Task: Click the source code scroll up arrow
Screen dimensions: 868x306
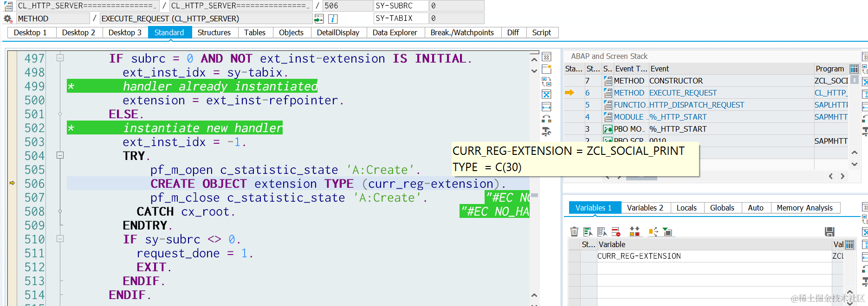Action: coord(534,59)
